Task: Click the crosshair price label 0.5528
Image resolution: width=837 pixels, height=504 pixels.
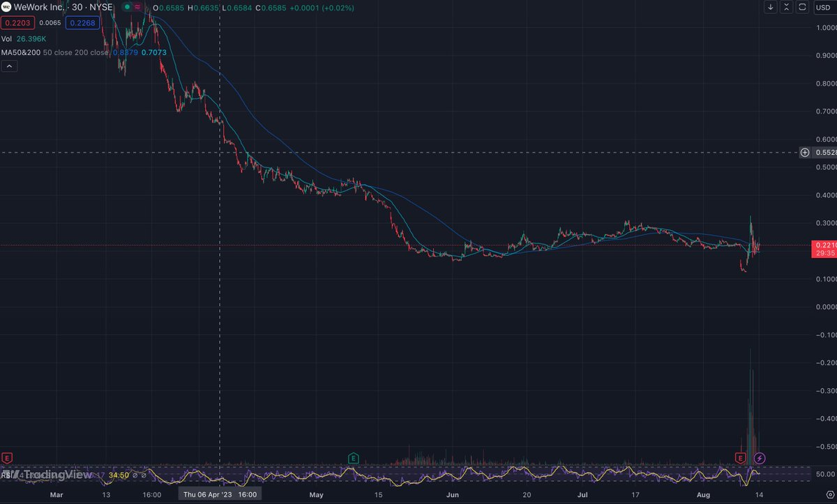Action: point(825,153)
